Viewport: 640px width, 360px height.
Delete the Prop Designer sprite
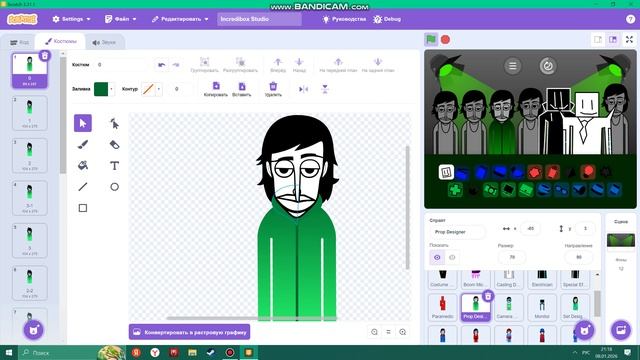tap(488, 296)
